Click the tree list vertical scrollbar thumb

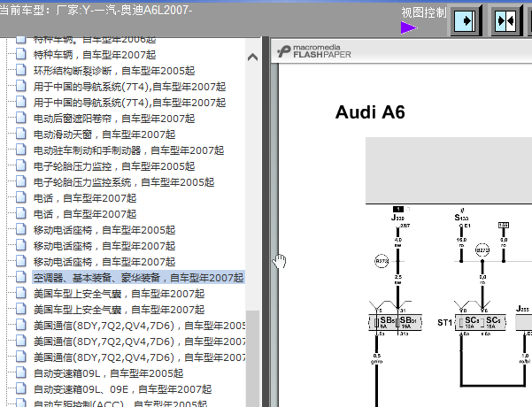tap(252, 357)
